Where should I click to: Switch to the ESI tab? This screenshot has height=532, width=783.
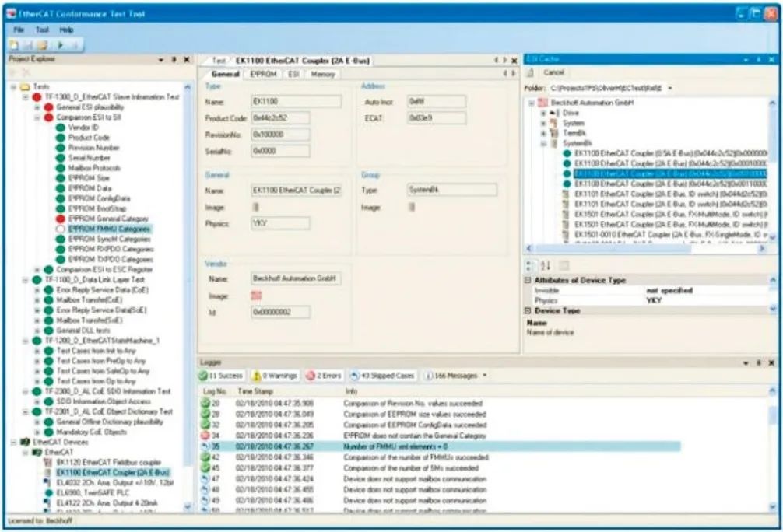coord(293,74)
